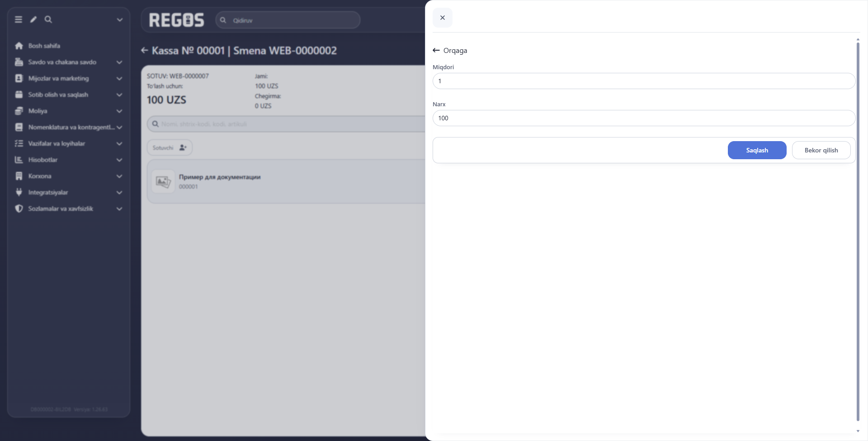Close the side panel with X button
The image size is (868, 441).
point(443,18)
